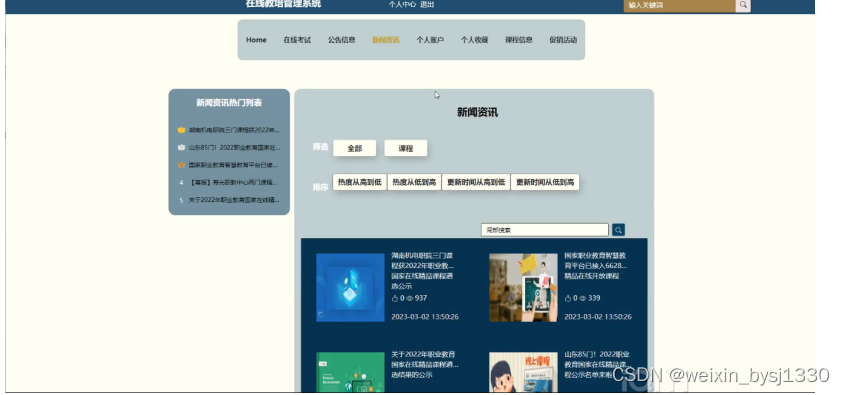845x395 pixels.
Task: Open hot list item 山东85门！2022职业教育...
Action: [234, 147]
